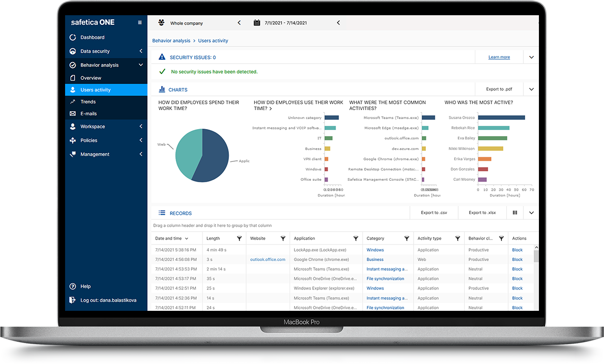
Task: Collapse the Security issues panel
Action: (531, 57)
